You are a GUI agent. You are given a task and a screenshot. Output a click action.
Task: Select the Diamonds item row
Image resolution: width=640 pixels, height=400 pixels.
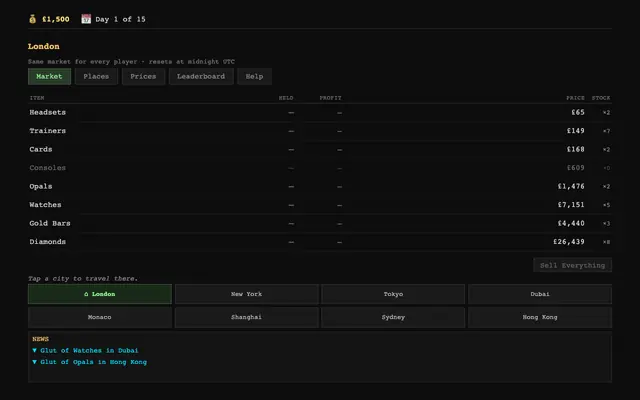(x=320, y=242)
